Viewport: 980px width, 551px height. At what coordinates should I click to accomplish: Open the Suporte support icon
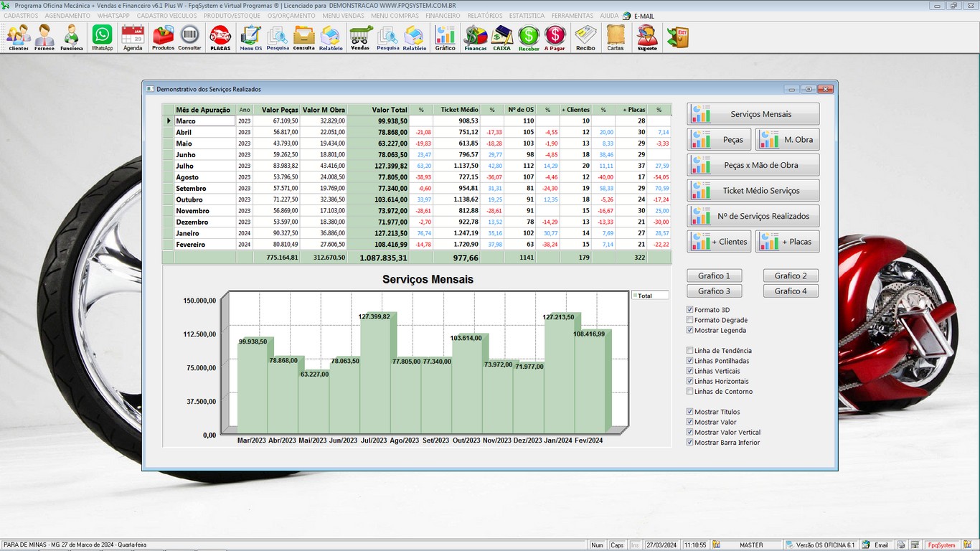point(647,37)
